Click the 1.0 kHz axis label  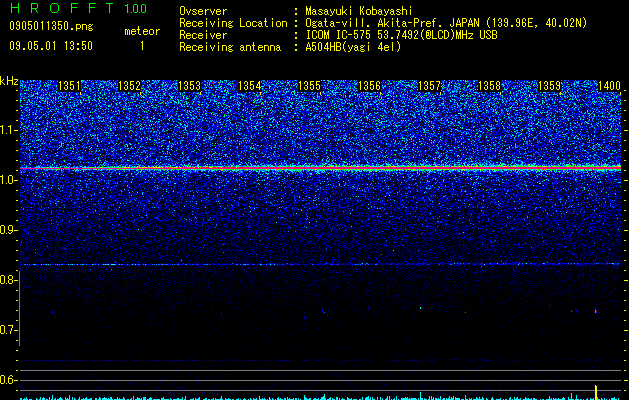tap(9, 180)
